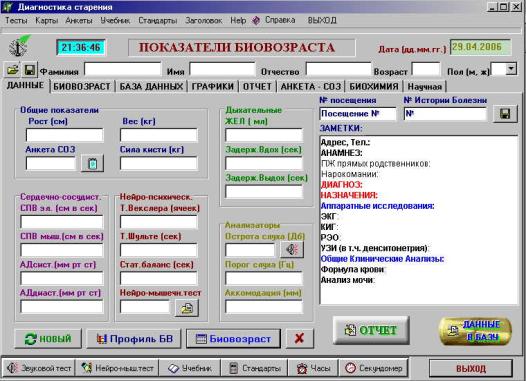
Task: Expand the Пол (м, ж) dropdown
Action: [511, 69]
